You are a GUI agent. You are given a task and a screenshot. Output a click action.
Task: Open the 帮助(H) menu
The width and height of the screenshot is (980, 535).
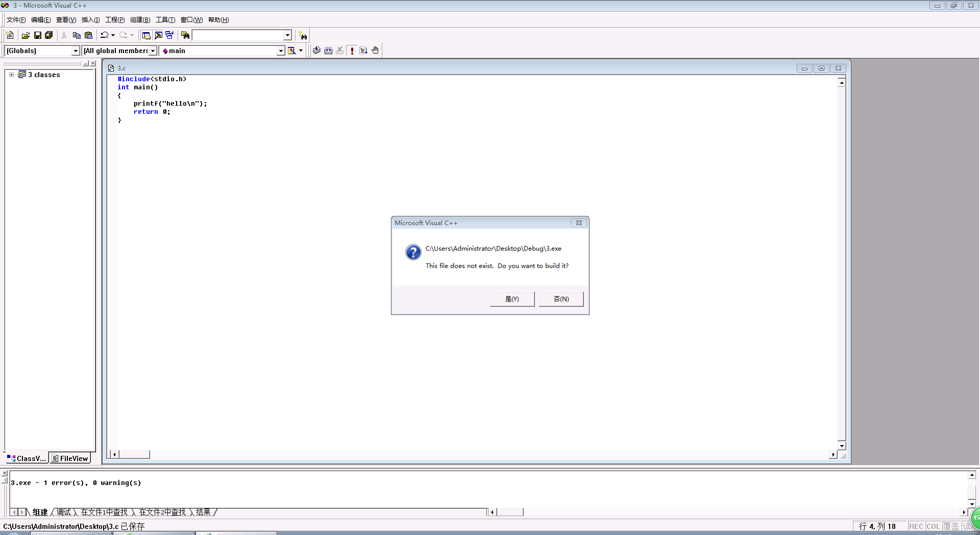coord(218,20)
